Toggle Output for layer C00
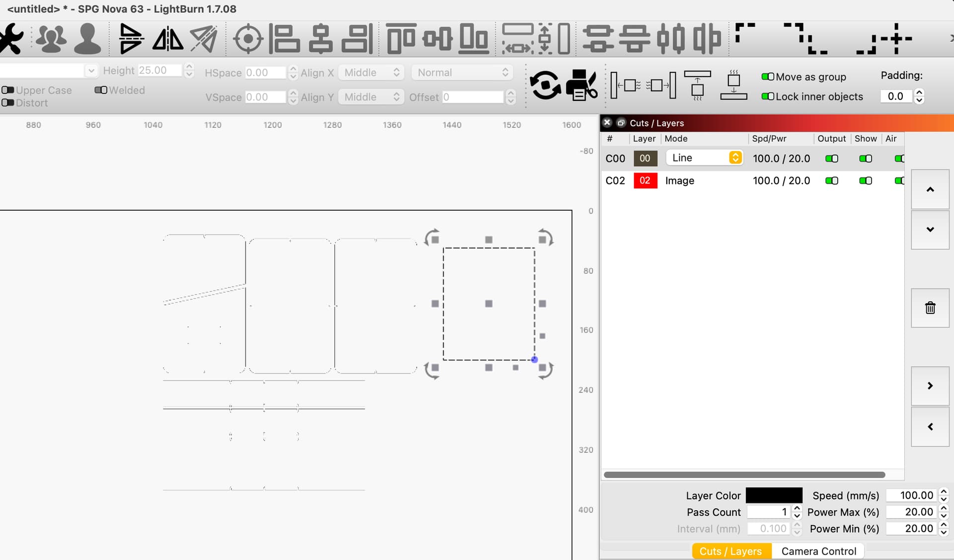Viewport: 954px width, 560px height. (832, 159)
